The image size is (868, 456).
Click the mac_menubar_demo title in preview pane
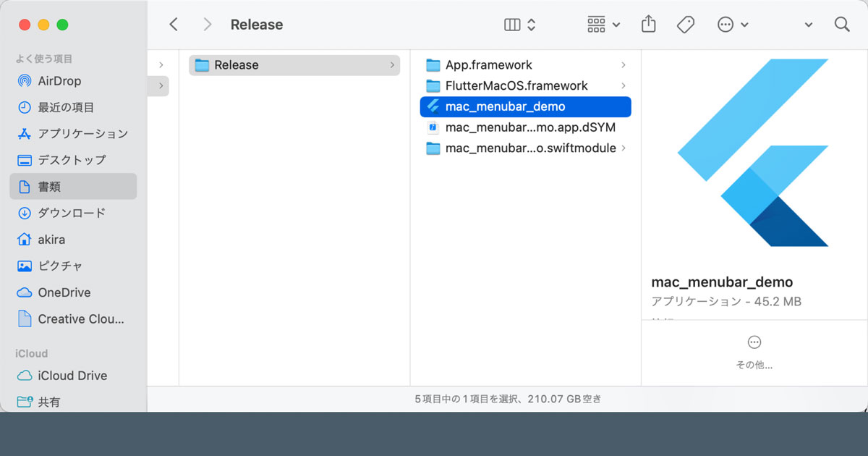point(723,282)
